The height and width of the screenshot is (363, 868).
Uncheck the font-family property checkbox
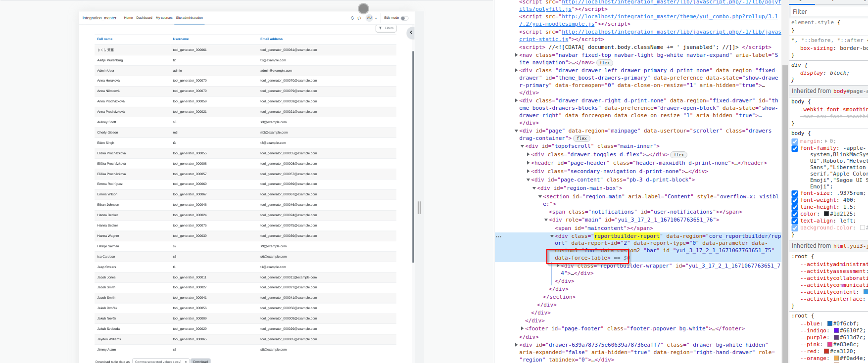[x=795, y=148]
